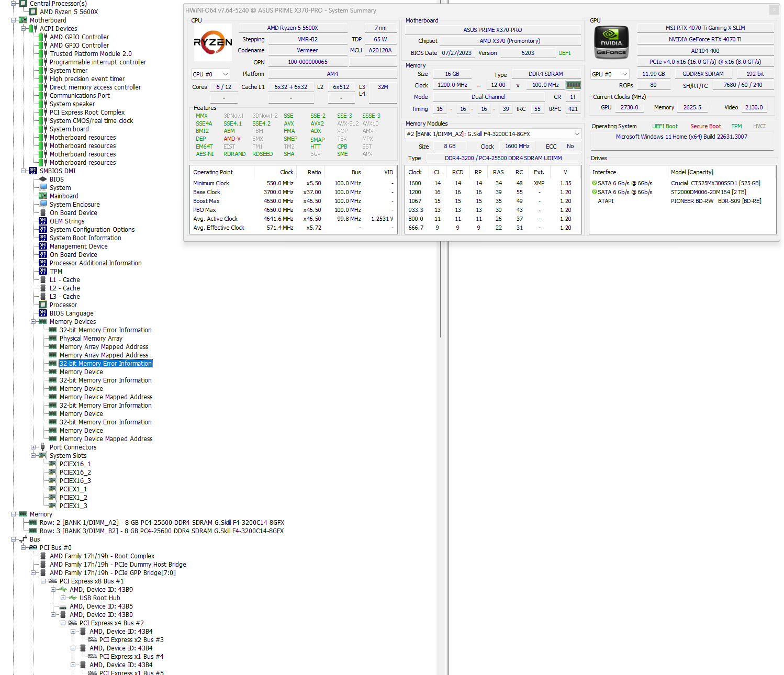Collapse the Memory Devices tree node
The width and height of the screenshot is (784, 675).
(x=33, y=321)
